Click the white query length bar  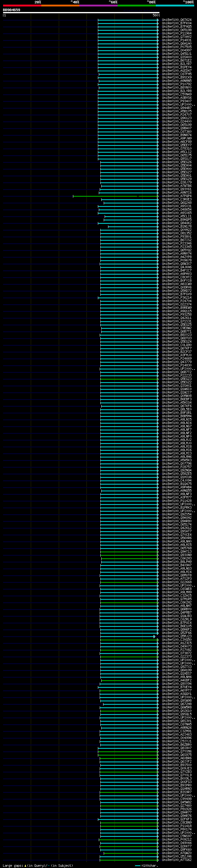point(81,13)
